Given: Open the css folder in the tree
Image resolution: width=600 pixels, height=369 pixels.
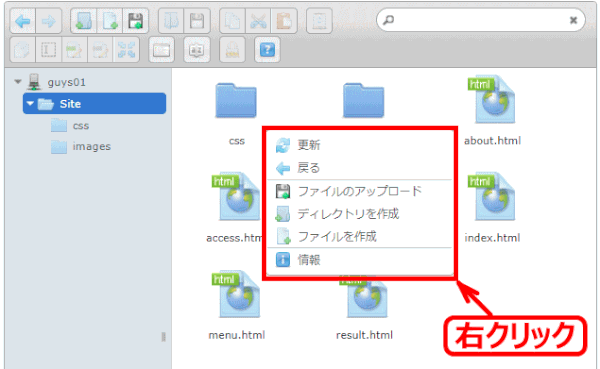Looking at the screenshot, I should pyautogui.click(x=81, y=126).
